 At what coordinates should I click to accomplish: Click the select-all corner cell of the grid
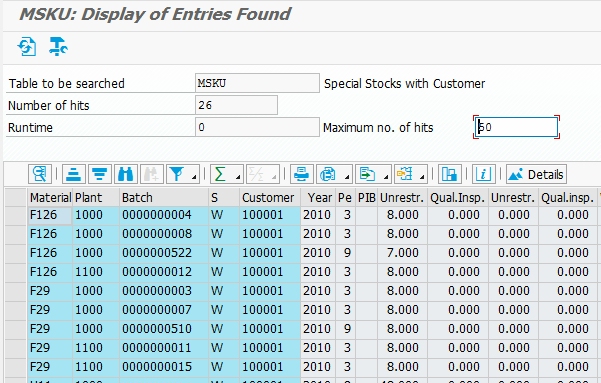(x=16, y=197)
